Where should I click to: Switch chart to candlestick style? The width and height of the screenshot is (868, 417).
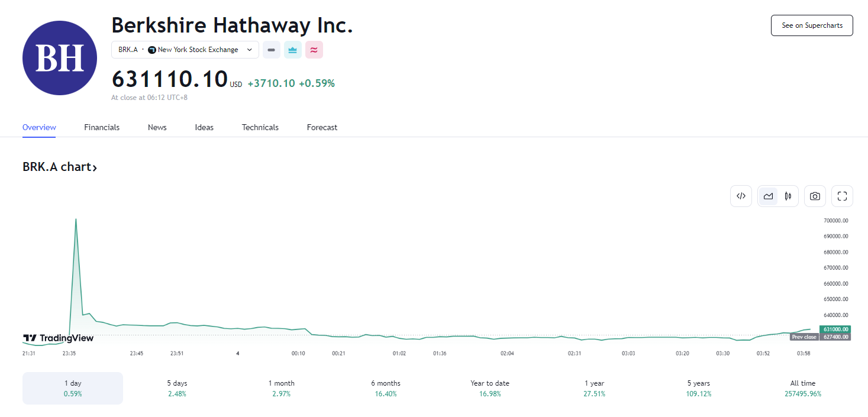pyautogui.click(x=788, y=196)
